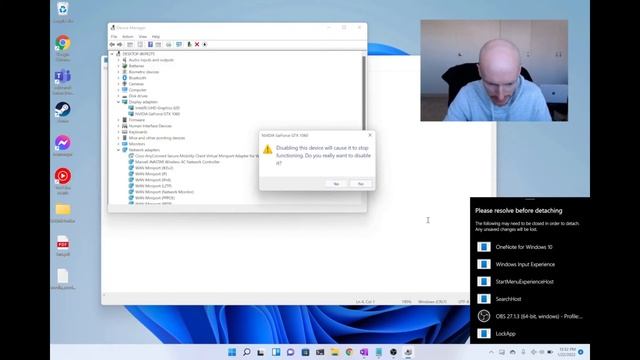Select the Computer category row
640x360 pixels.
(134, 90)
